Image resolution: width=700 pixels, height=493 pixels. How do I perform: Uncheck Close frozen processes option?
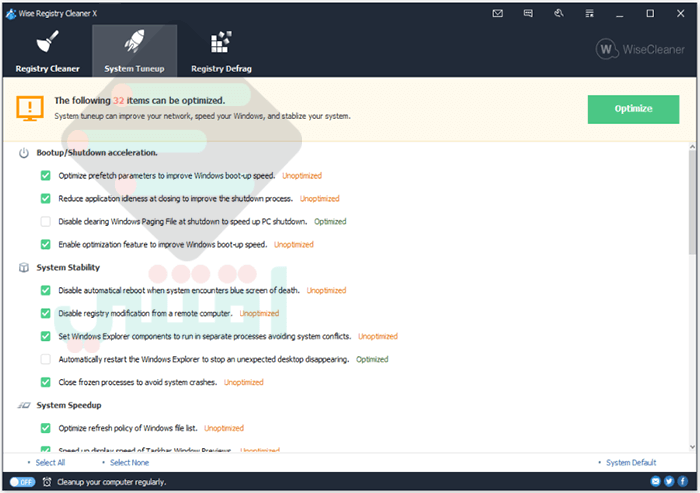click(46, 382)
